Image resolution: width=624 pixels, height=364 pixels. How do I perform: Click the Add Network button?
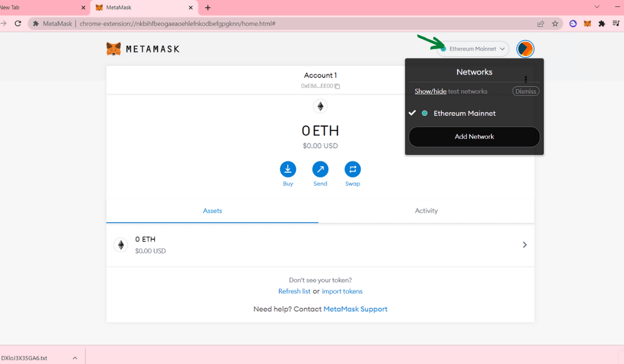tap(474, 137)
